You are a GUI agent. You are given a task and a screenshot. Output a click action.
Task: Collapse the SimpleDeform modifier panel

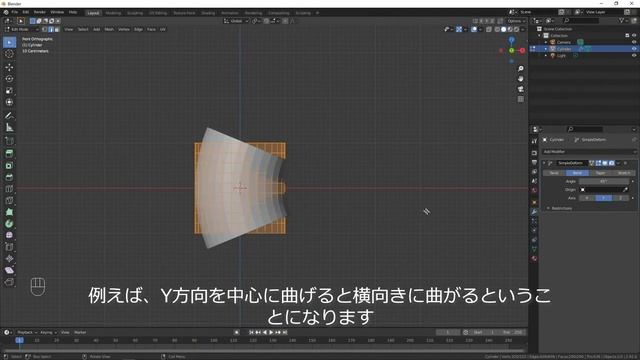click(544, 163)
